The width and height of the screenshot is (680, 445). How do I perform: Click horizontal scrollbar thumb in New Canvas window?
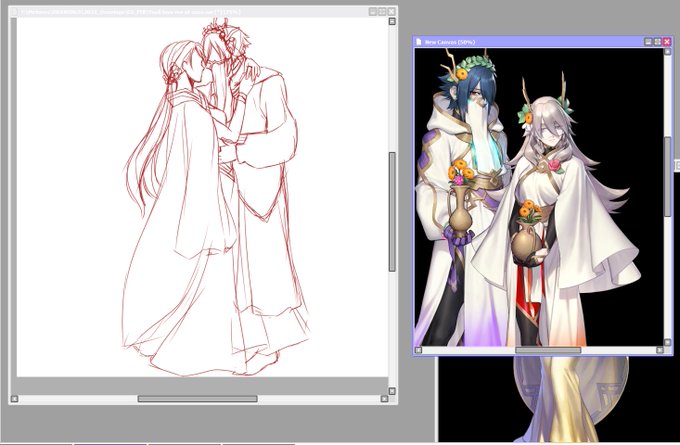(548, 350)
